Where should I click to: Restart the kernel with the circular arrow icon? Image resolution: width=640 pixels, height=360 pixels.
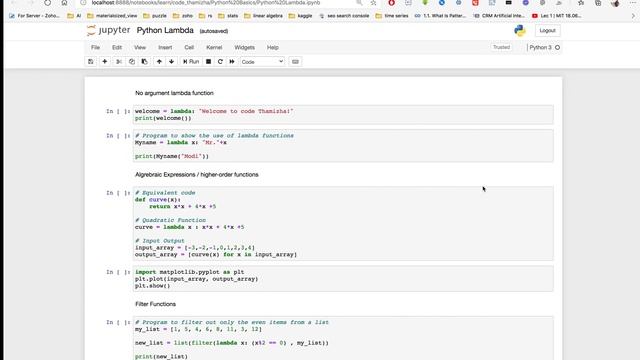coord(220,62)
